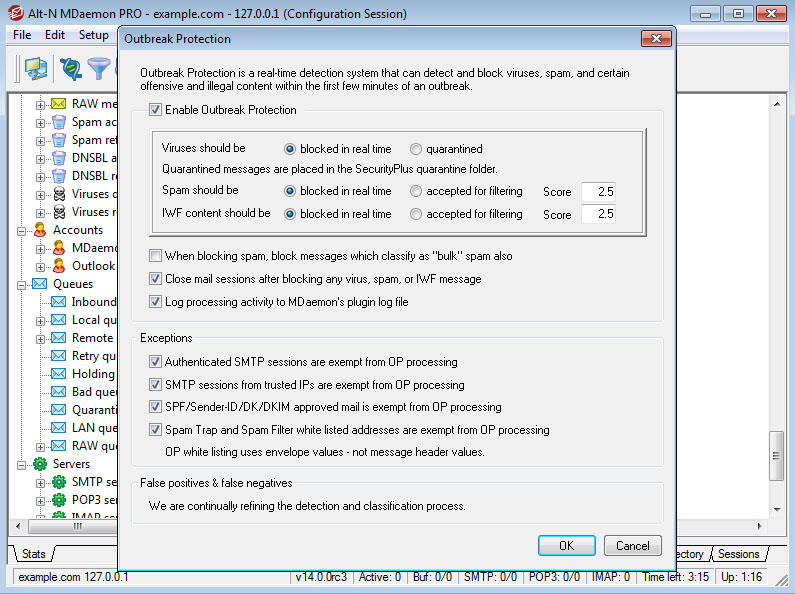Open the Edit menu
This screenshot has width=795, height=594.
pyautogui.click(x=55, y=35)
